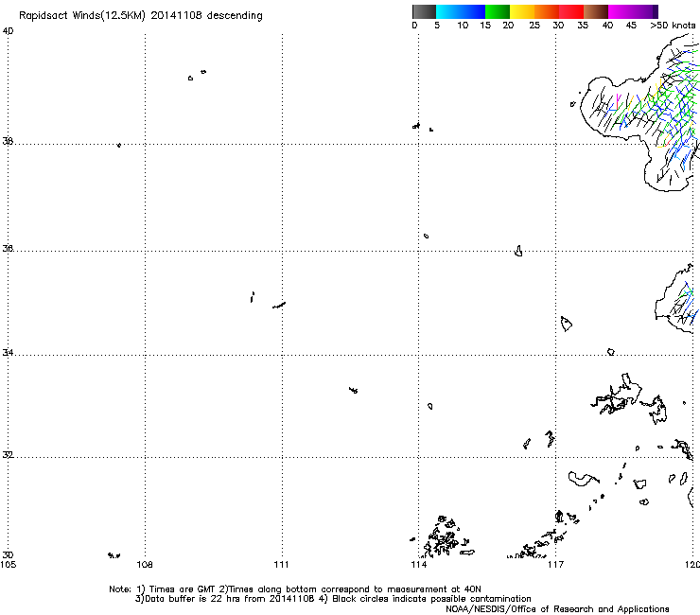Image resolution: width=700 pixels, height=615 pixels.
Task: Click the legend scale label '45'
Action: [631, 26]
